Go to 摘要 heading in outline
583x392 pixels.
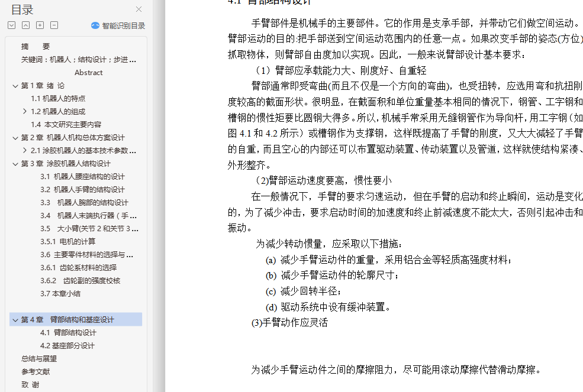[x=36, y=47]
